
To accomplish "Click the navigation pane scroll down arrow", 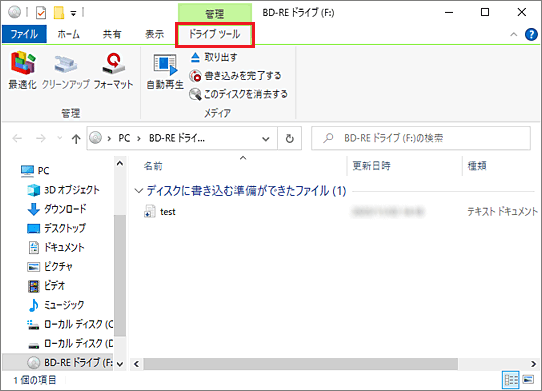I will pyautogui.click(x=120, y=364).
